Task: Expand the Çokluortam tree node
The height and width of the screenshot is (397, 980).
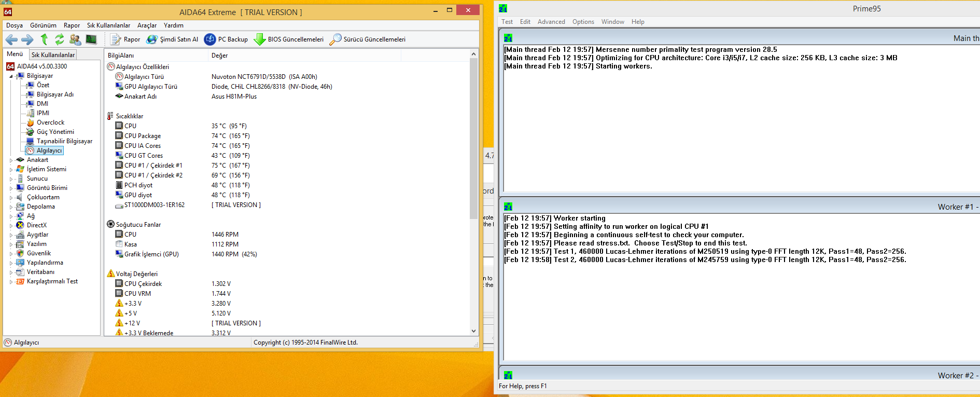Action: click(x=11, y=198)
